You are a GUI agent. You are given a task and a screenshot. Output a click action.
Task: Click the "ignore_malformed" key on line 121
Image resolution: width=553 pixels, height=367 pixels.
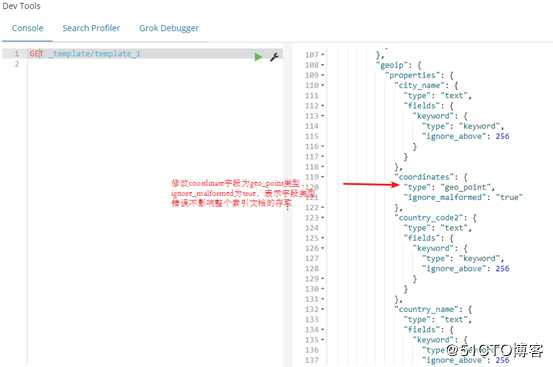pyautogui.click(x=445, y=197)
